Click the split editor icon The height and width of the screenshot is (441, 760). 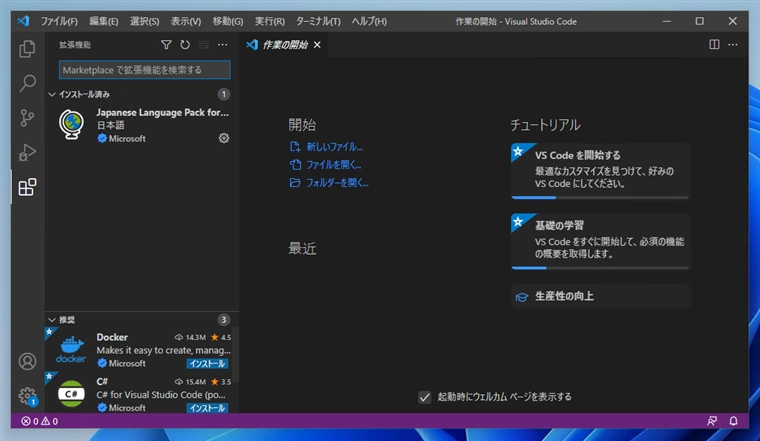[714, 45]
